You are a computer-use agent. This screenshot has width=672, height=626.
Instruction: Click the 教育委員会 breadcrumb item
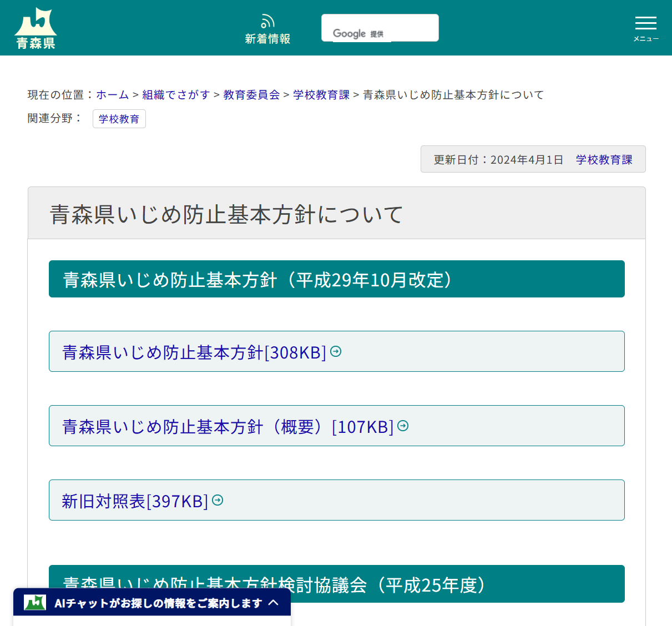[x=251, y=95]
